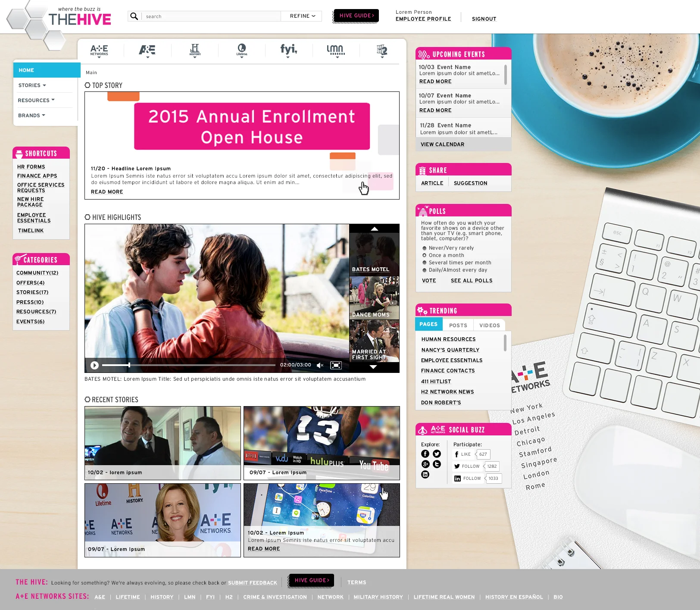Image resolution: width=700 pixels, height=610 pixels.
Task: Open the Share Suggestion link
Action: (470, 183)
